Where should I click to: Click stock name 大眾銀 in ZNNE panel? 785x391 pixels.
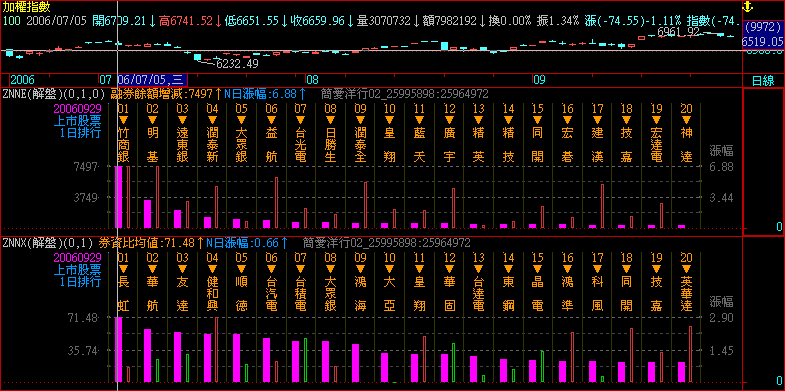click(241, 145)
